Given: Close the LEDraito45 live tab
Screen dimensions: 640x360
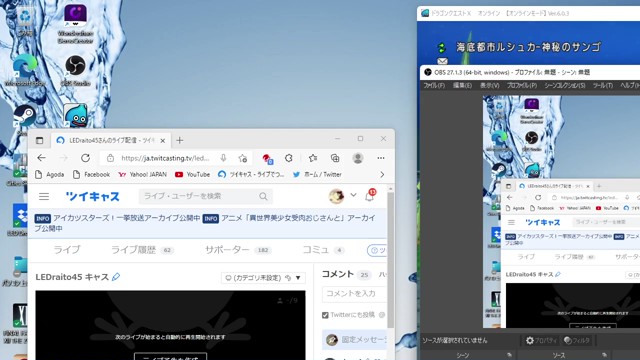Looking at the screenshot, I should click(x=162, y=141).
